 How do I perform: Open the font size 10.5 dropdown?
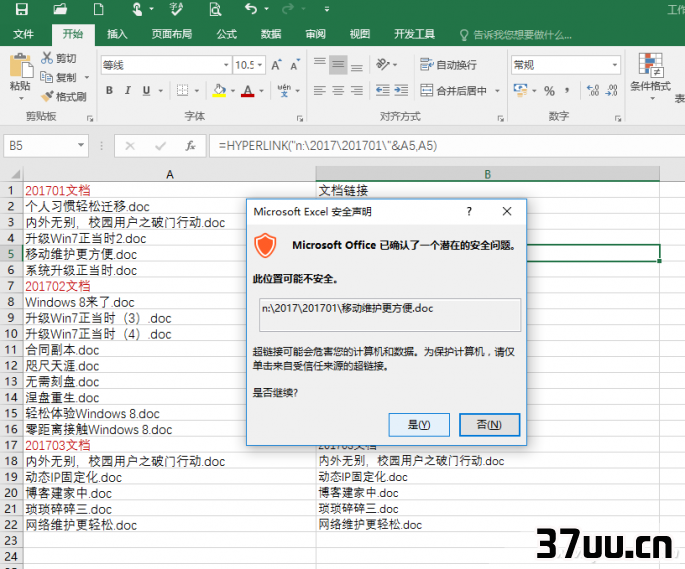click(260, 65)
